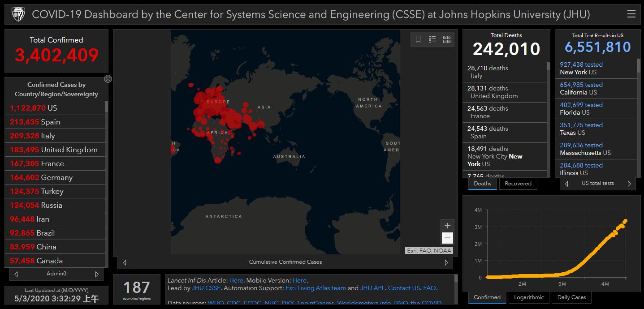Viewport: 644px width, 309px height.
Task: Click the 289,636 tested Massachusetts entry
Action: 596,149
